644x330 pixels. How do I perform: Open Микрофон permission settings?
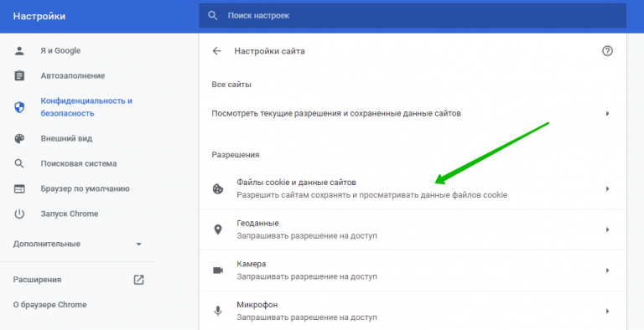pos(413,311)
